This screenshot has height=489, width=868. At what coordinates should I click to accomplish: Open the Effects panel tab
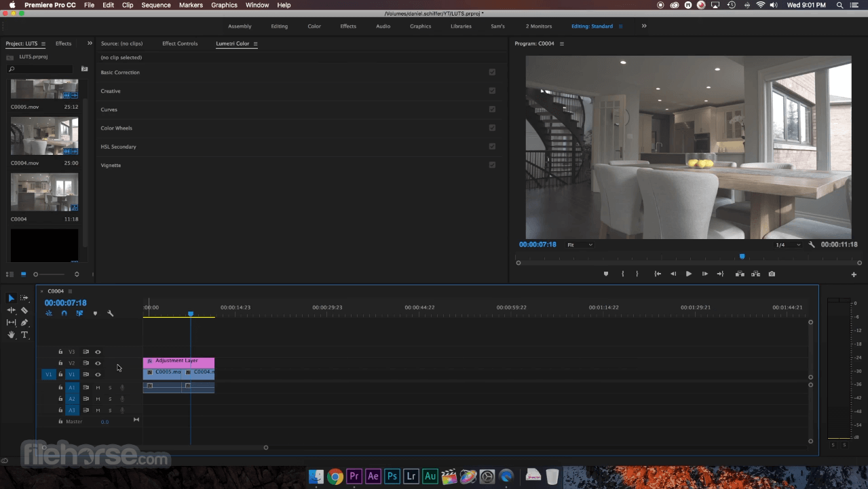click(x=63, y=43)
